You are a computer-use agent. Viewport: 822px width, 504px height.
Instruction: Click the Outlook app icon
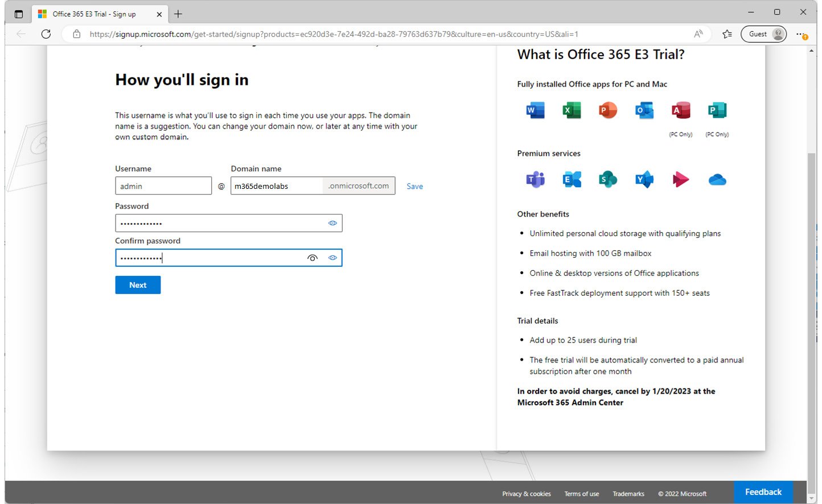click(644, 110)
